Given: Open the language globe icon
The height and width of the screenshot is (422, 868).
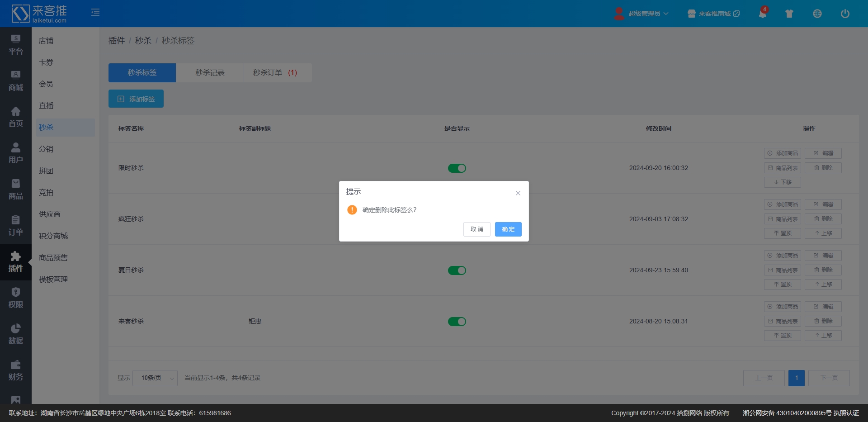Looking at the screenshot, I should (817, 14).
